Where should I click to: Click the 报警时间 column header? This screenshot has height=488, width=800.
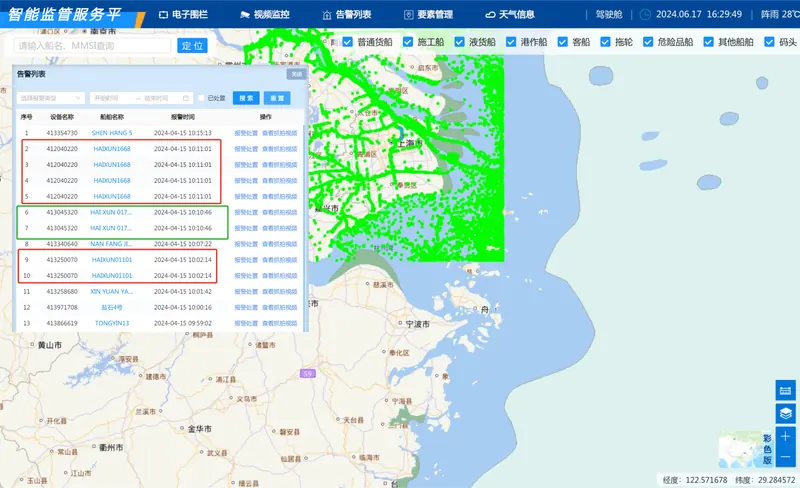click(x=183, y=117)
